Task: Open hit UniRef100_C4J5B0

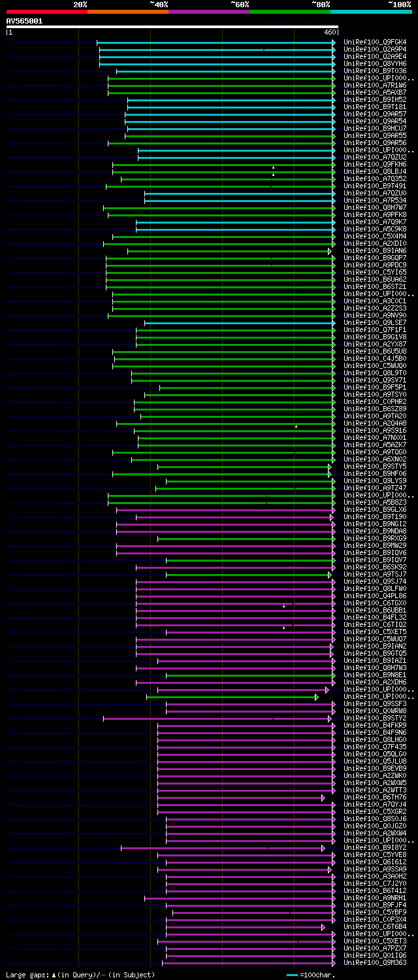Action: click(x=375, y=359)
